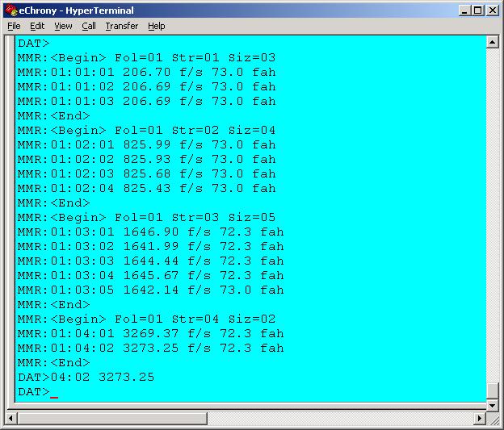Click the horizontal scrollbar left arrow
This screenshot has height=430, width=504.
[10, 419]
